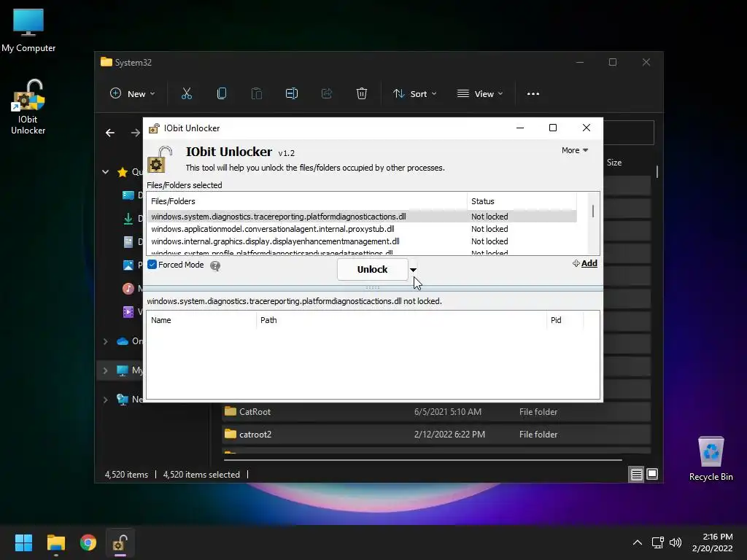
Task: Maximize the IObit Unlocker window
Action: (553, 128)
